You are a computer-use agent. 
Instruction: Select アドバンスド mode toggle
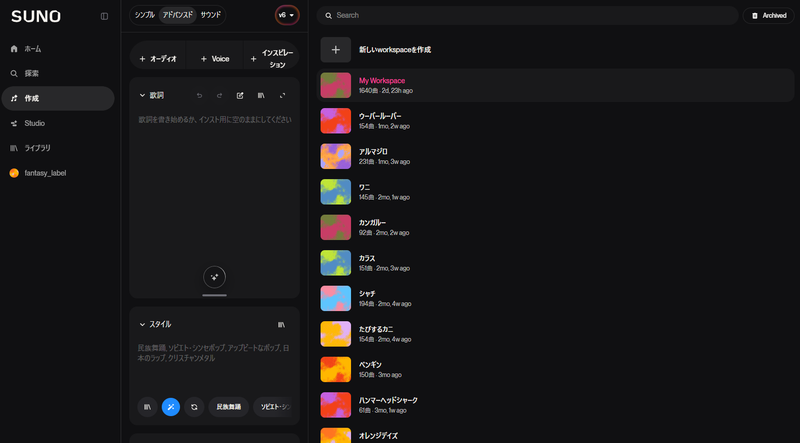tap(178, 15)
